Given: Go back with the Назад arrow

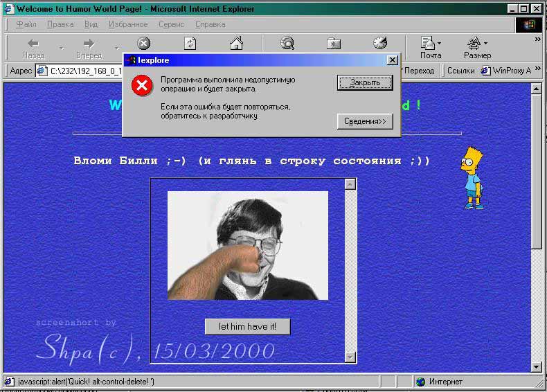Looking at the screenshot, I should coord(33,48).
